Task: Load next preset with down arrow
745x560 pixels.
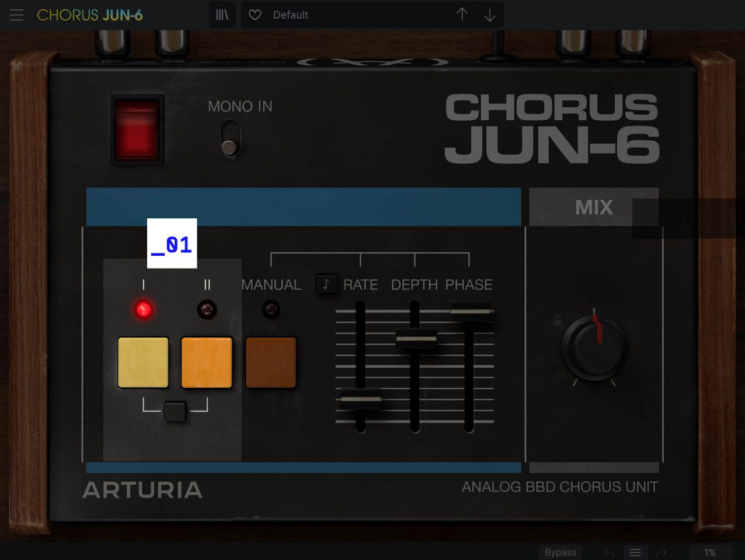Action: 490,15
